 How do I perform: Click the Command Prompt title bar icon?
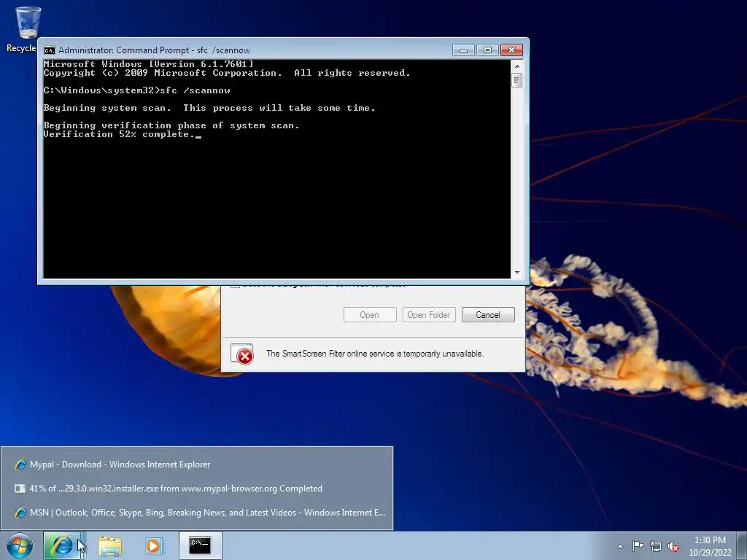click(x=49, y=50)
